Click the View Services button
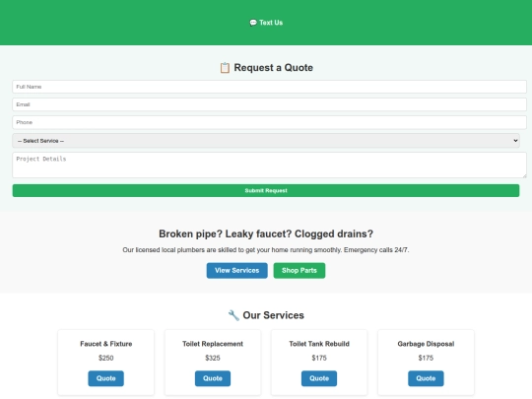The width and height of the screenshot is (532, 399). [236, 270]
